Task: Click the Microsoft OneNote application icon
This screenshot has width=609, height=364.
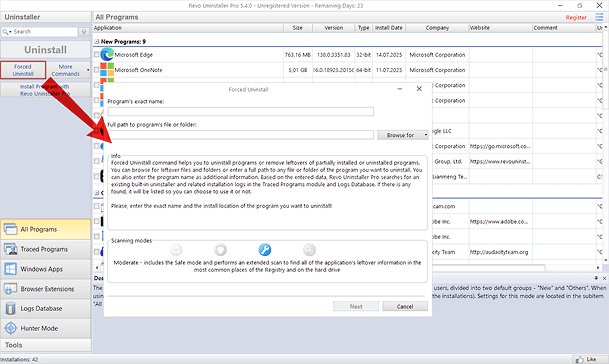Action: coord(107,70)
